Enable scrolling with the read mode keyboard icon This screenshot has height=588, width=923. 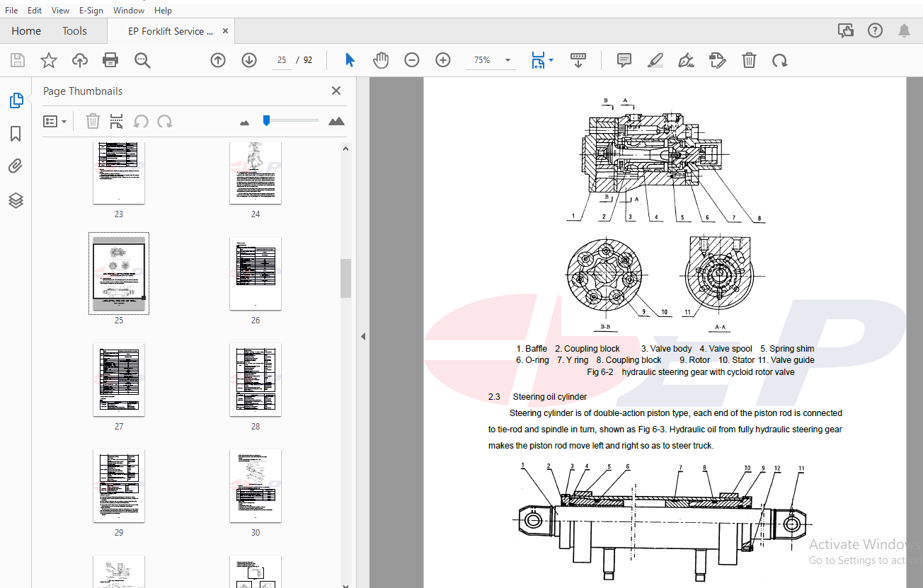pyautogui.click(x=578, y=60)
